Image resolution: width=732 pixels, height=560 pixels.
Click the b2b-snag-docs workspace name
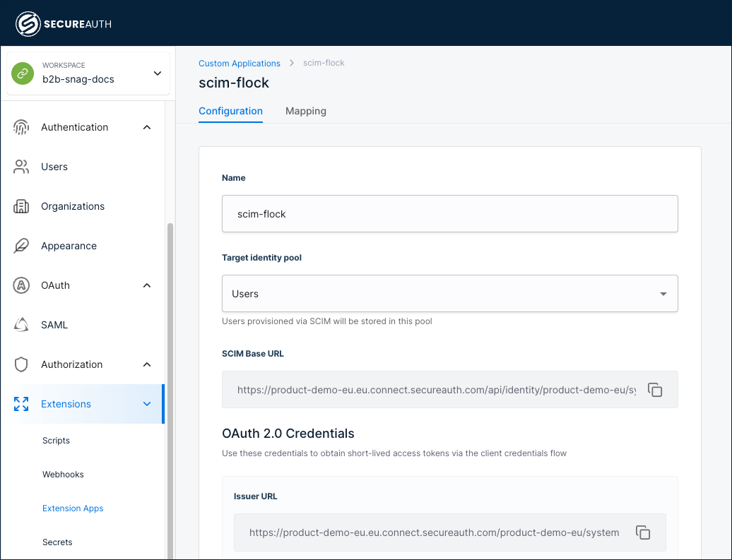[78, 79]
